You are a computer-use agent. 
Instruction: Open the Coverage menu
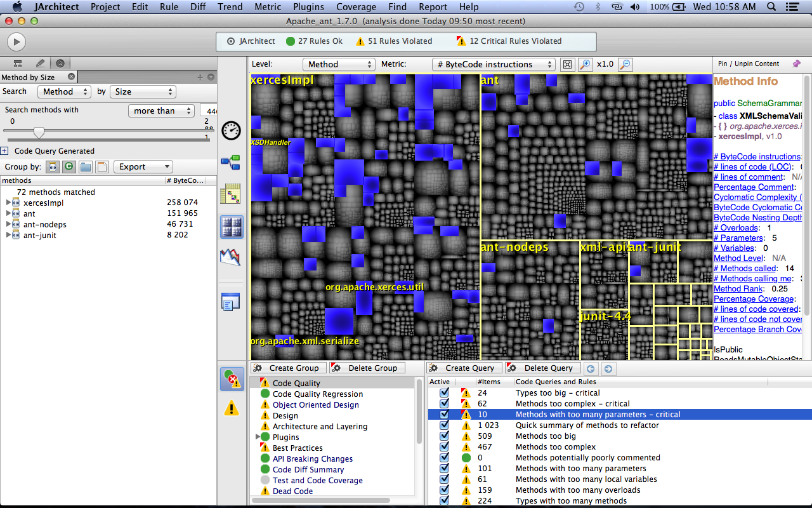[356, 7]
